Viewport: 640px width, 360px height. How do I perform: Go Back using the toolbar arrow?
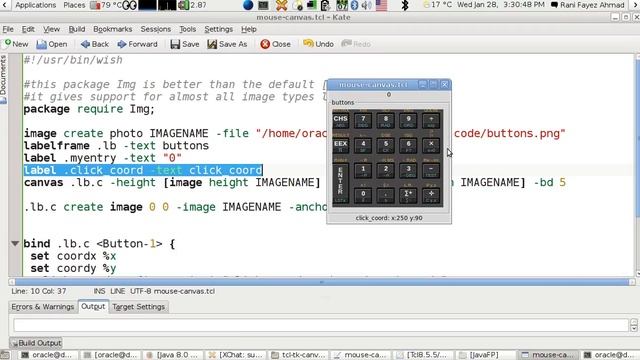click(x=85, y=44)
